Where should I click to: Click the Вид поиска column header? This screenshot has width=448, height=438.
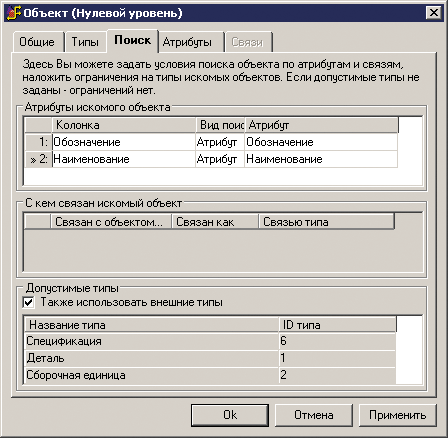pyautogui.click(x=220, y=125)
